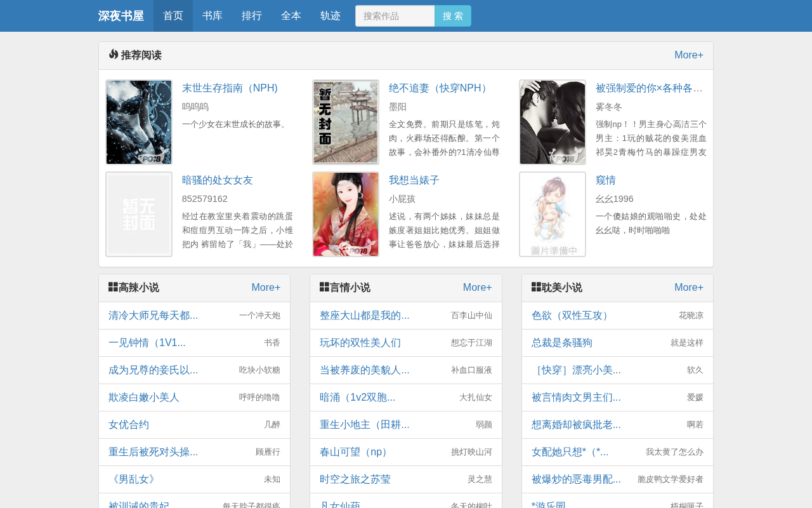The image size is (812, 508).
Task: Click the 深夜书屋 site logo
Action: point(121,16)
